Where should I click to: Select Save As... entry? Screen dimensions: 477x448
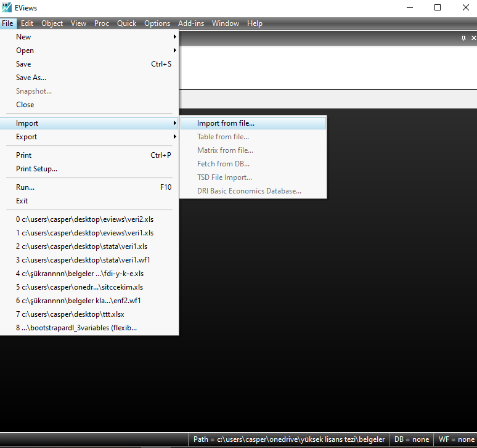pos(89,78)
